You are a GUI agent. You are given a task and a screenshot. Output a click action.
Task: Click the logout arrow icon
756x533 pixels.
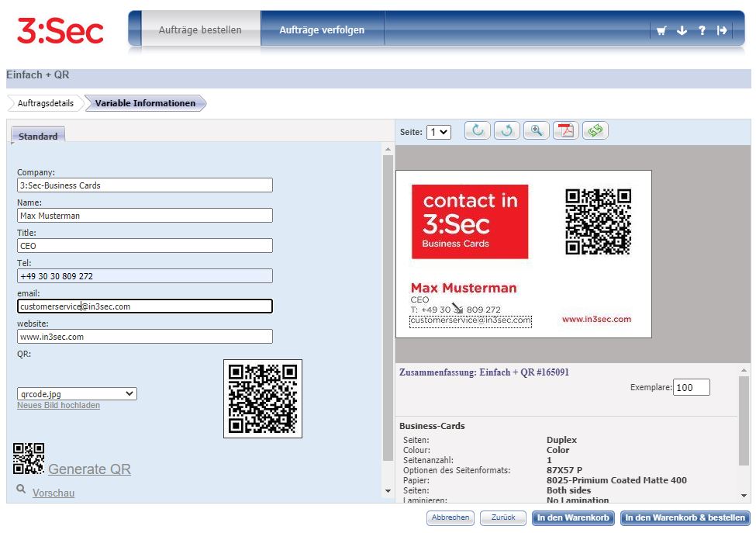pos(722,30)
